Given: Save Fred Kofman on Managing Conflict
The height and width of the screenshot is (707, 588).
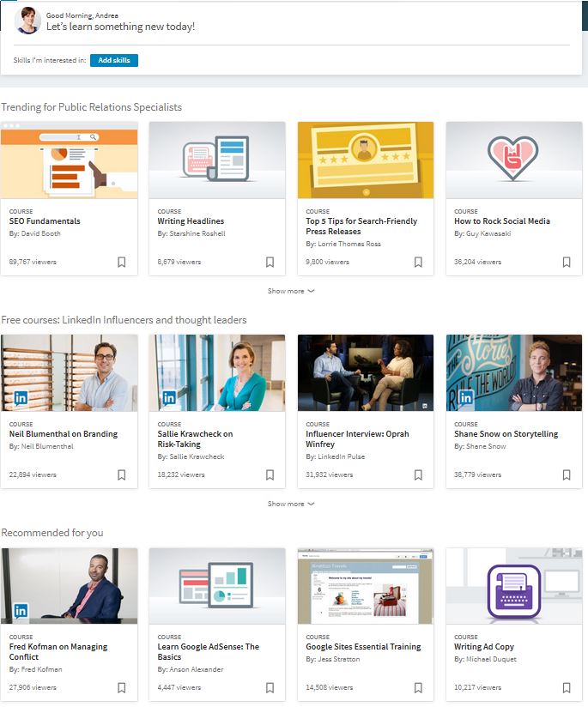Looking at the screenshot, I should click(121, 687).
